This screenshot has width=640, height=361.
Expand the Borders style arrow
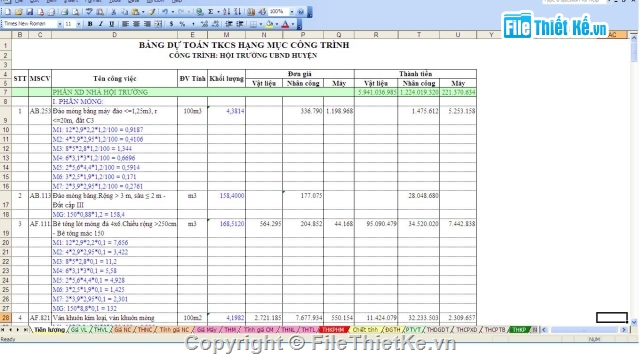coord(260,24)
